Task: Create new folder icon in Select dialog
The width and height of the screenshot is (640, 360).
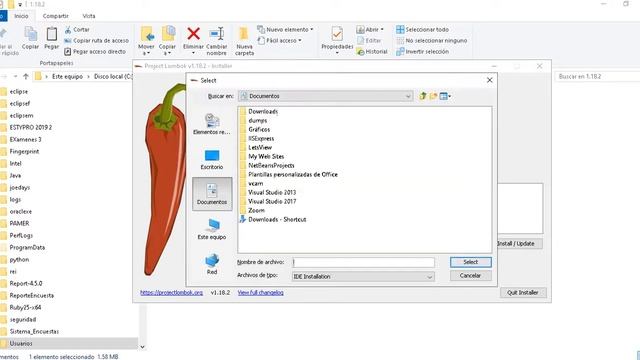Action: [x=433, y=96]
